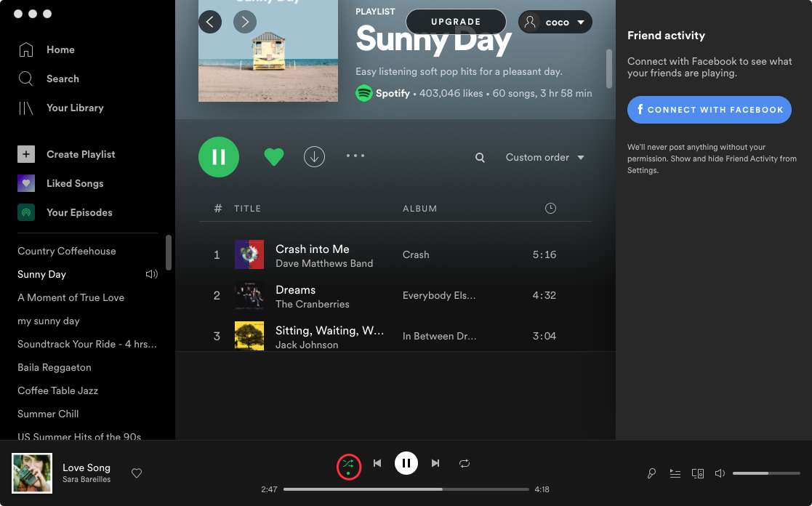Image resolution: width=812 pixels, height=506 pixels.
Task: Select the Country Coffeehouse playlist
Action: [67, 252]
